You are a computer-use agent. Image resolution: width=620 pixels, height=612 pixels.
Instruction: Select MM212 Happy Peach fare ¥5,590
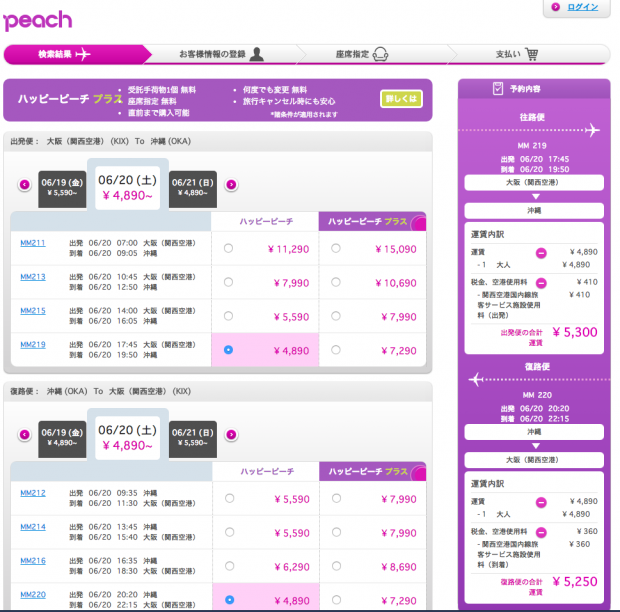(x=229, y=498)
